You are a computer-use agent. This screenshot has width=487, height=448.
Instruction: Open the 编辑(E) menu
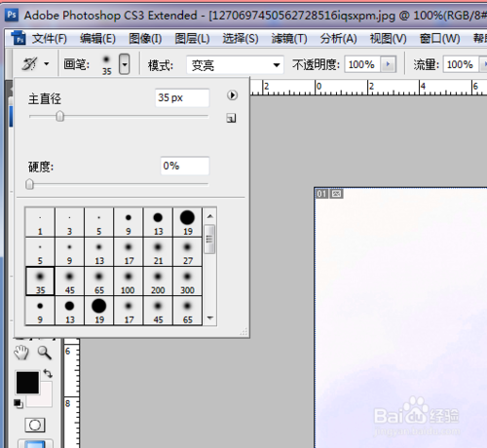coord(97,39)
